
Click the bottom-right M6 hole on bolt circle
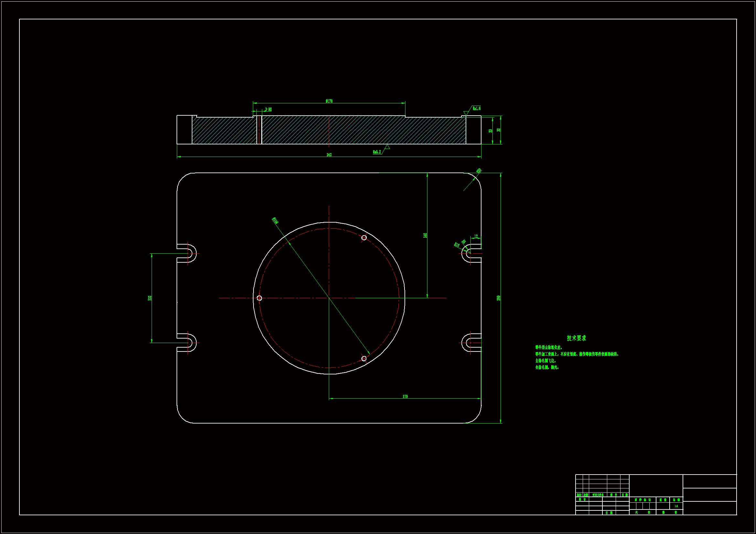click(364, 359)
